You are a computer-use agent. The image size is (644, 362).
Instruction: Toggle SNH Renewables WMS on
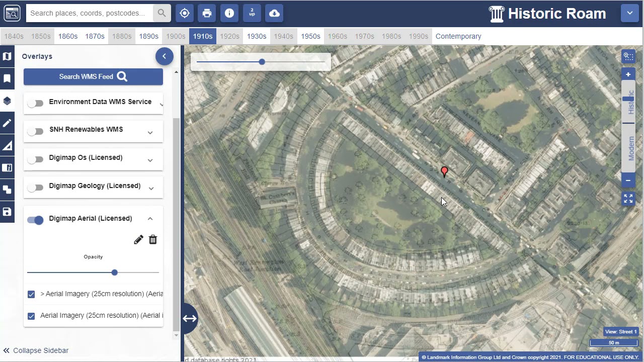35,131
